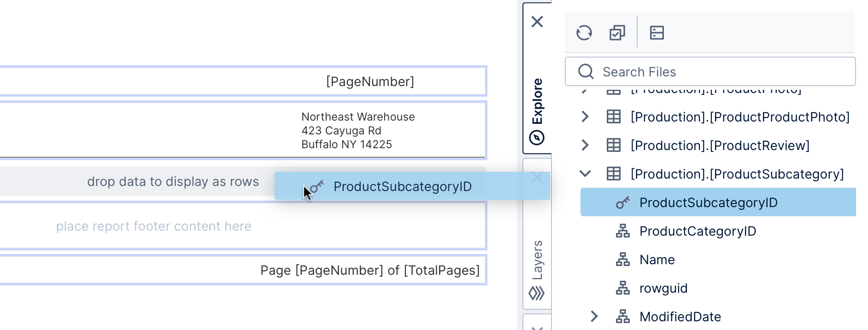The image size is (868, 330).
Task: Click the key icon beside ProductSubcategoryID
Action: click(x=622, y=203)
